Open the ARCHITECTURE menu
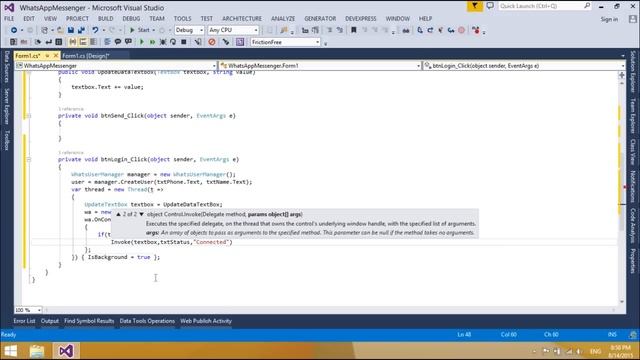Image resolution: width=640 pixels, height=360 pixels. coord(242,19)
